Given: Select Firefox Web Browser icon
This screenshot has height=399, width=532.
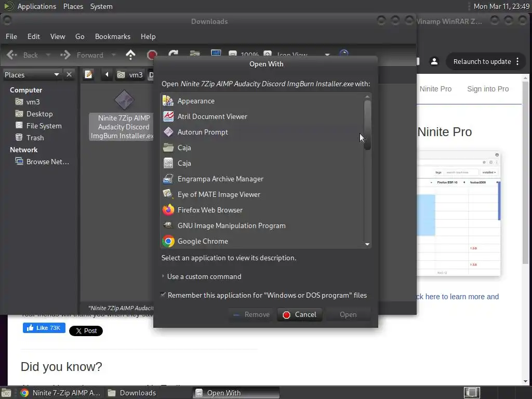Looking at the screenshot, I should tap(168, 210).
